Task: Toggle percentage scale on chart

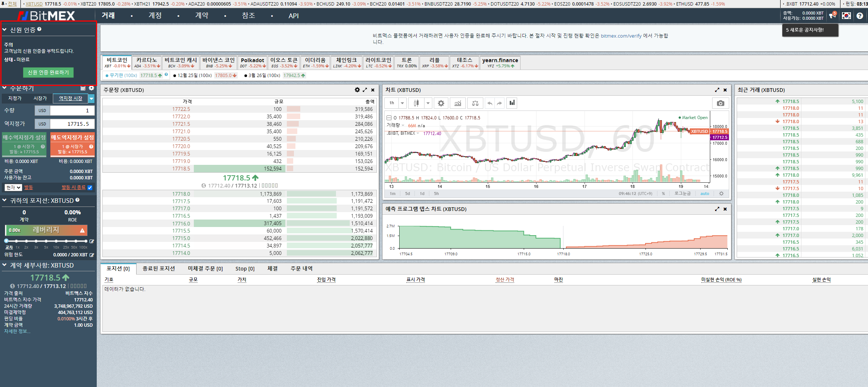Action: [x=663, y=193]
